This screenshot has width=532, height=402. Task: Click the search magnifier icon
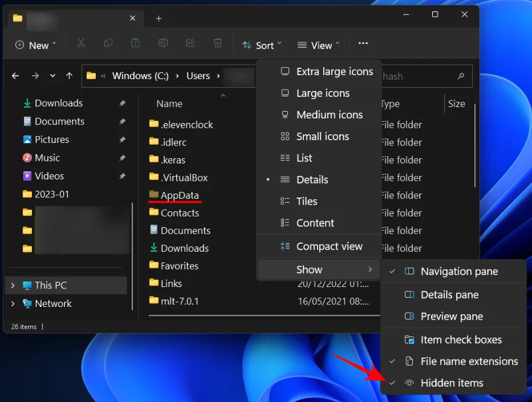pyautogui.click(x=461, y=76)
